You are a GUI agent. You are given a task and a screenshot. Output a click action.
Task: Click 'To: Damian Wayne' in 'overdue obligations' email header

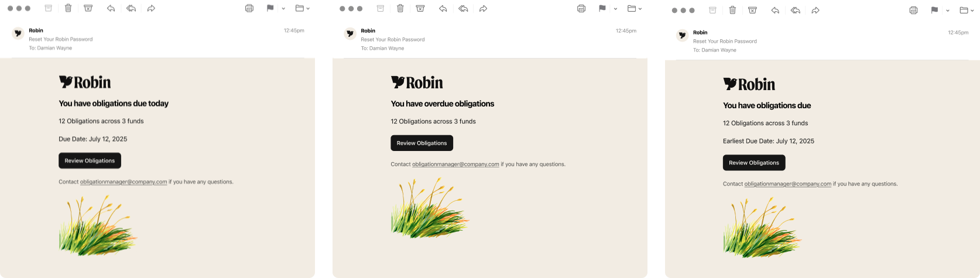pos(382,49)
